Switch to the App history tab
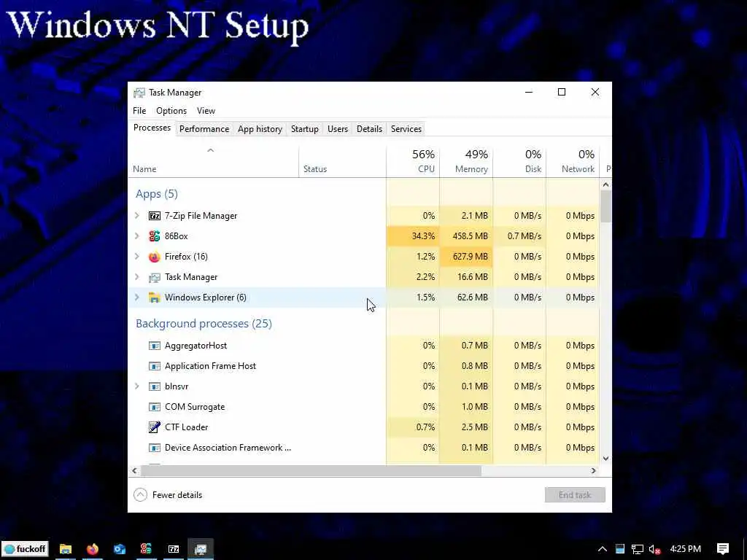Viewport: 747px width, 560px height. click(x=260, y=129)
